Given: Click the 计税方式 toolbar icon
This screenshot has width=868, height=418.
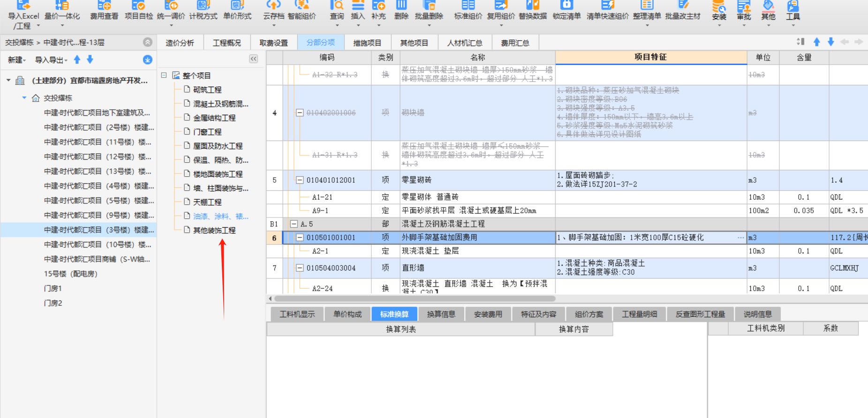Looking at the screenshot, I should coord(203,6).
